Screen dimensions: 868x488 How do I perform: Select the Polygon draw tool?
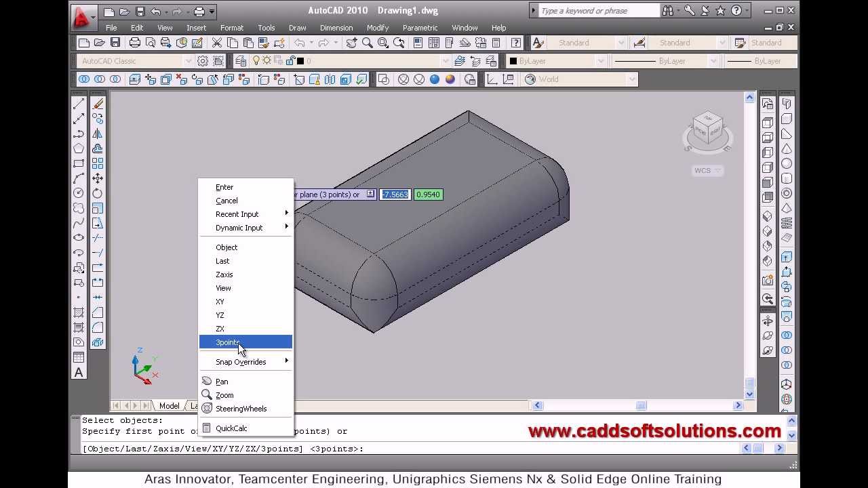pos(79,148)
